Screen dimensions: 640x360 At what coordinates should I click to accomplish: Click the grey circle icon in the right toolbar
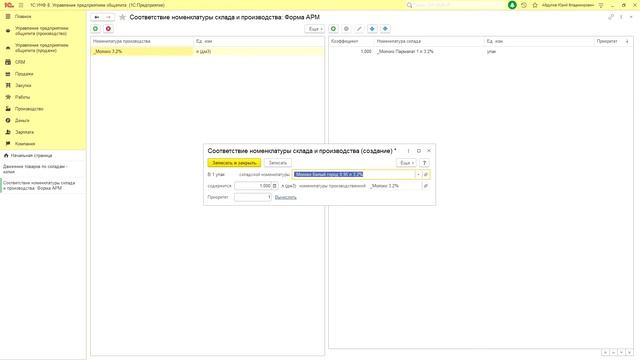346,29
